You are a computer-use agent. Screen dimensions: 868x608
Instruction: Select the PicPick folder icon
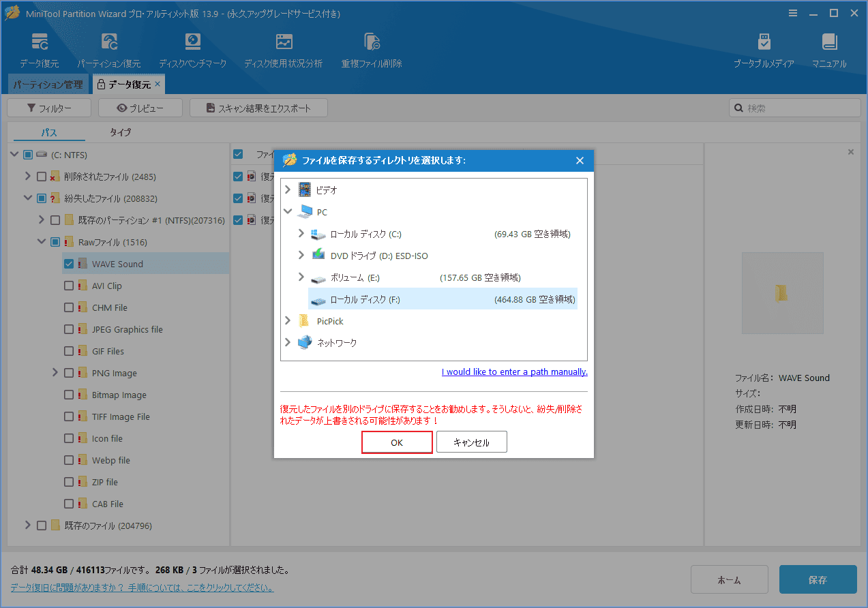304,321
